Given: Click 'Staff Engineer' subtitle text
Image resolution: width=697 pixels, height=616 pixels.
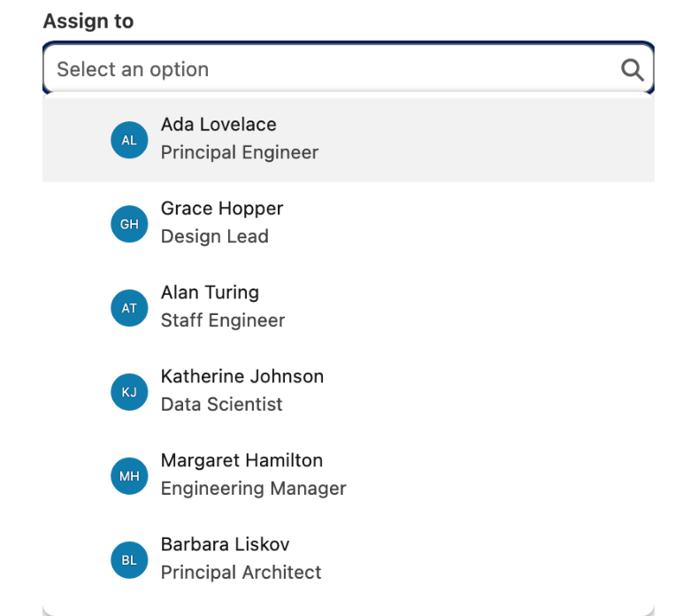Looking at the screenshot, I should [x=223, y=320].
